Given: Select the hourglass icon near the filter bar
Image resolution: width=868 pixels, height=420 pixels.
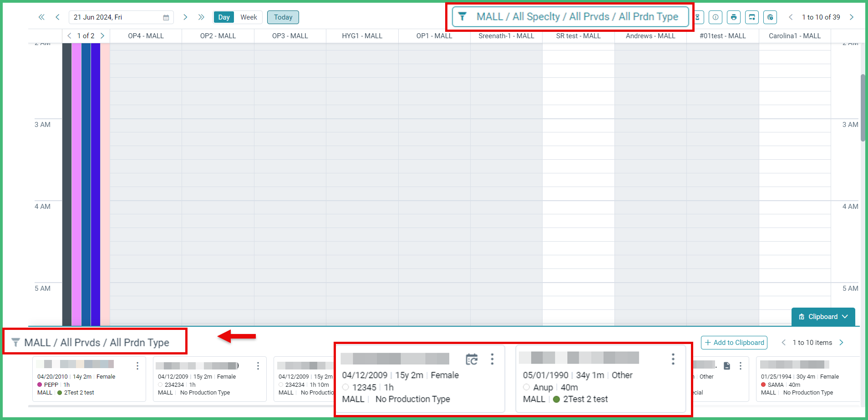Looking at the screenshot, I should click(698, 17).
